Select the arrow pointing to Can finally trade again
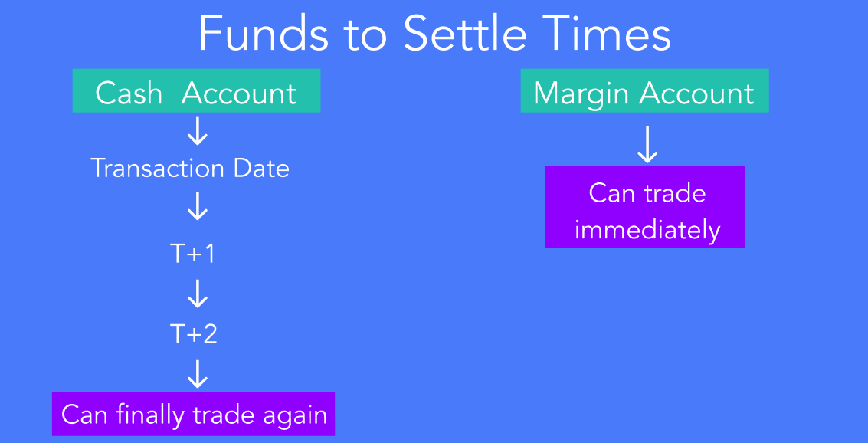The image size is (868, 443). [x=197, y=373]
